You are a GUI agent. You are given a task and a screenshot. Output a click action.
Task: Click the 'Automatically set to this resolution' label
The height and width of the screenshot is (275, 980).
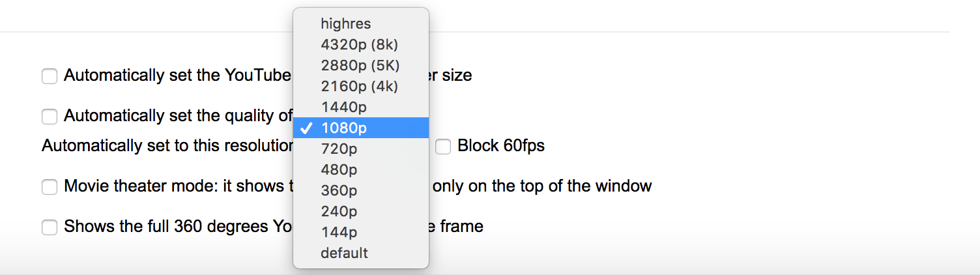[x=166, y=146]
